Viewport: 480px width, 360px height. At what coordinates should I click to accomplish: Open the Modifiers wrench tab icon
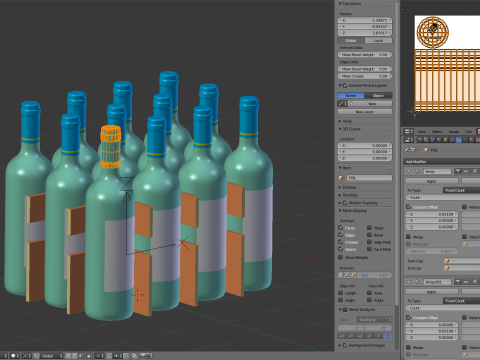point(459,140)
